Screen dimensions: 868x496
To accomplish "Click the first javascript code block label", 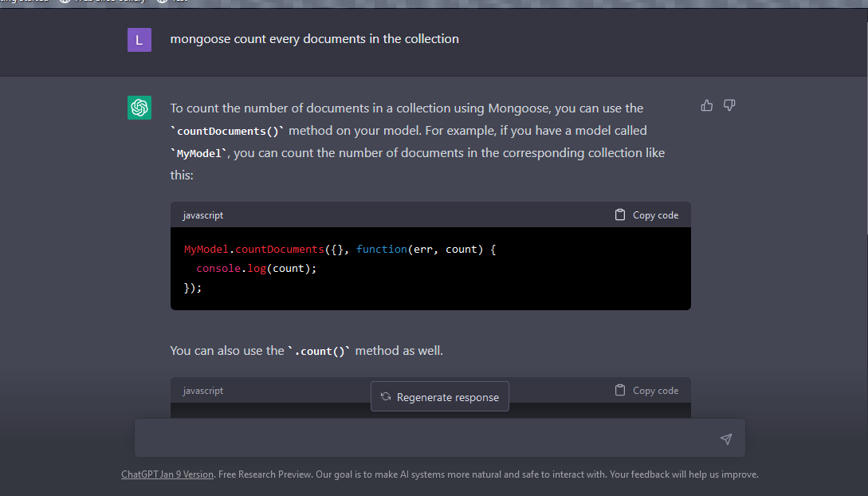I will click(203, 215).
